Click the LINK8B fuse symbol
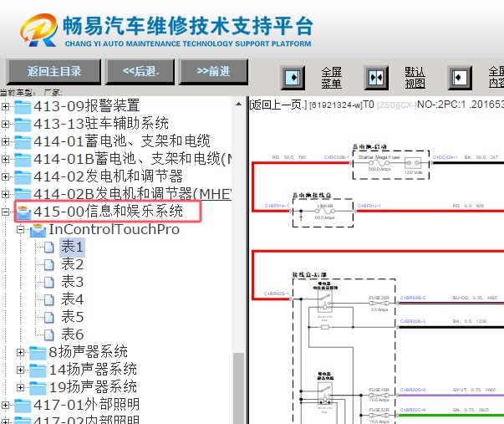The height and width of the screenshot is (424, 504). (325, 212)
